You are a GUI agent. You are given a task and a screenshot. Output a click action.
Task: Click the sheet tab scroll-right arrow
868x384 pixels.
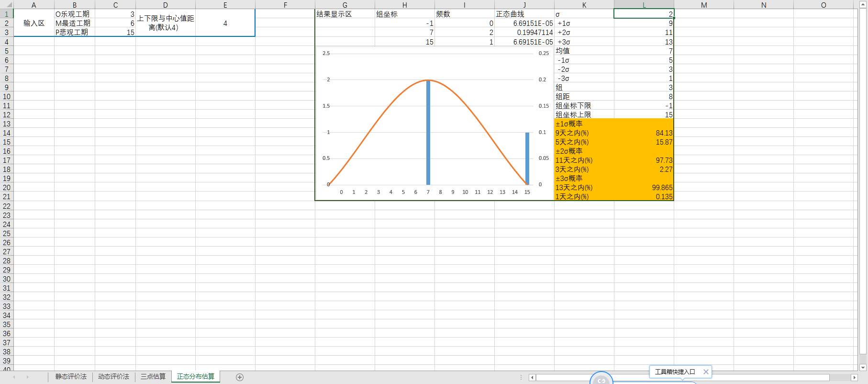click(x=28, y=377)
